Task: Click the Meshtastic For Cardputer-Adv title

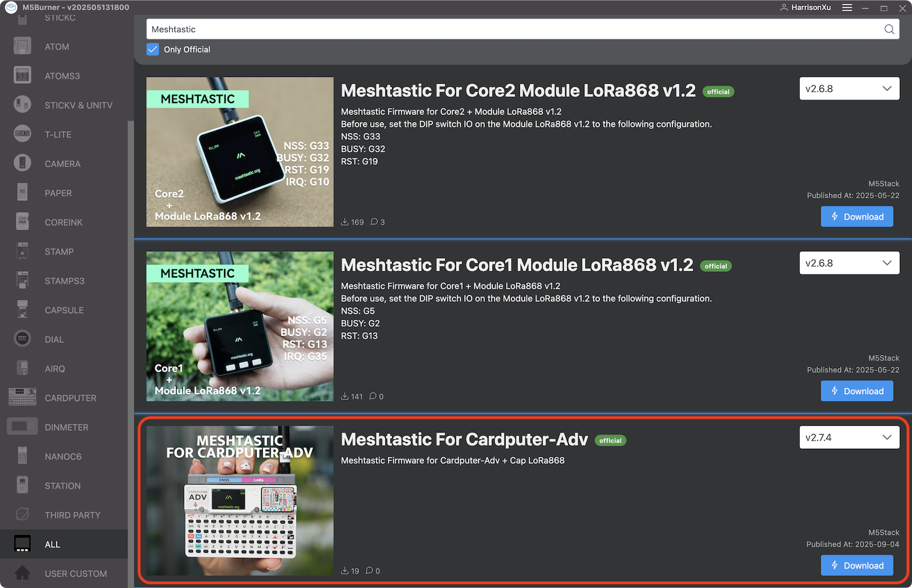Action: pos(464,439)
